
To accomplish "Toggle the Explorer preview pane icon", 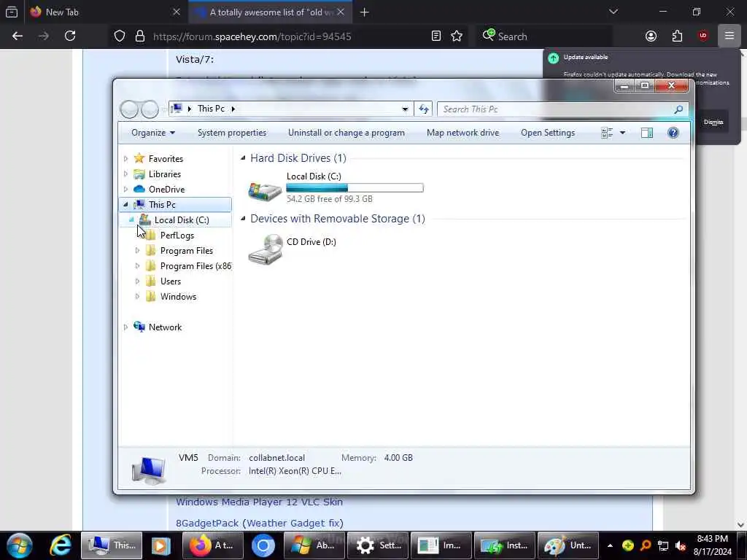I will [647, 133].
